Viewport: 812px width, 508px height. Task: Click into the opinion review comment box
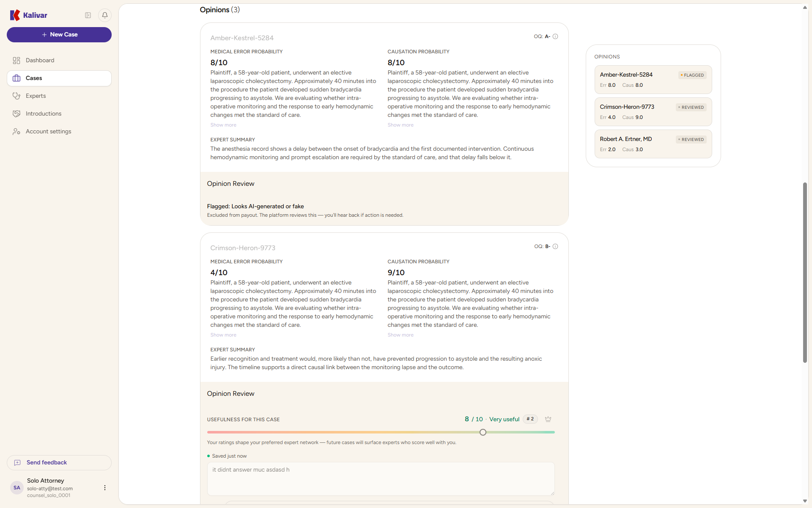(x=381, y=479)
